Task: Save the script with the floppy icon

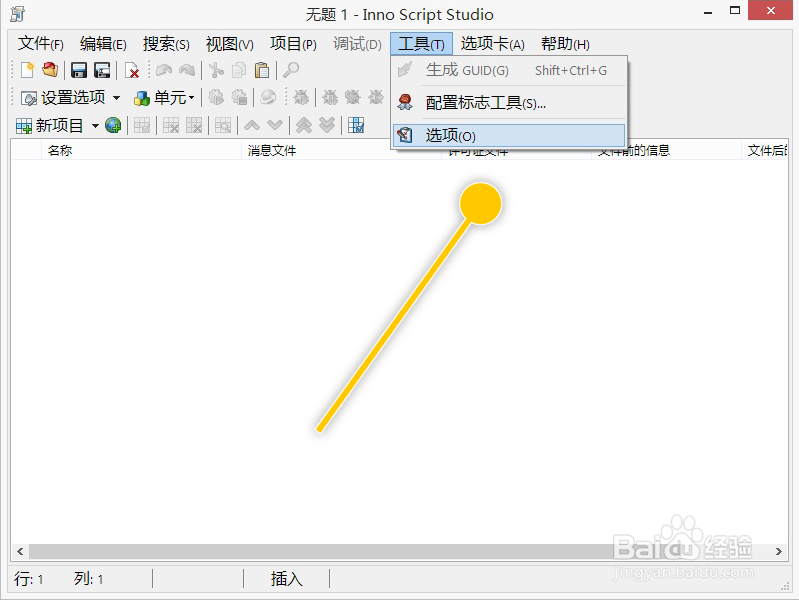Action: 78,70
